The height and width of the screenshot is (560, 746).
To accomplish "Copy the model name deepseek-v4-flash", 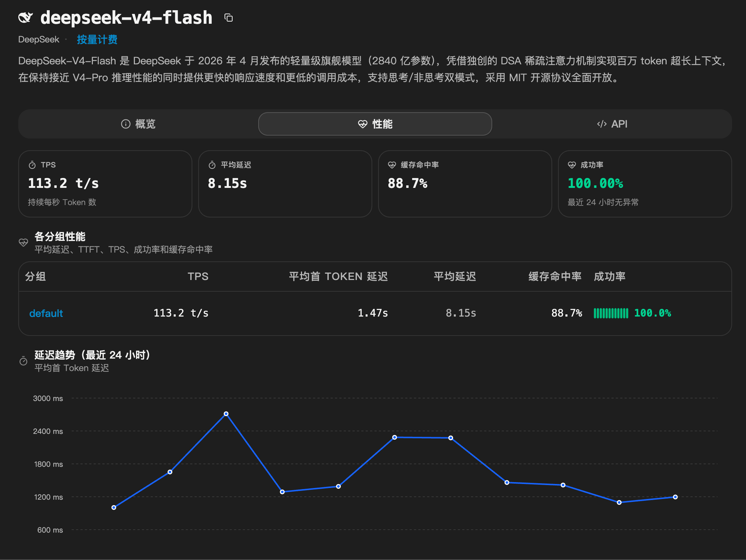I will (229, 18).
